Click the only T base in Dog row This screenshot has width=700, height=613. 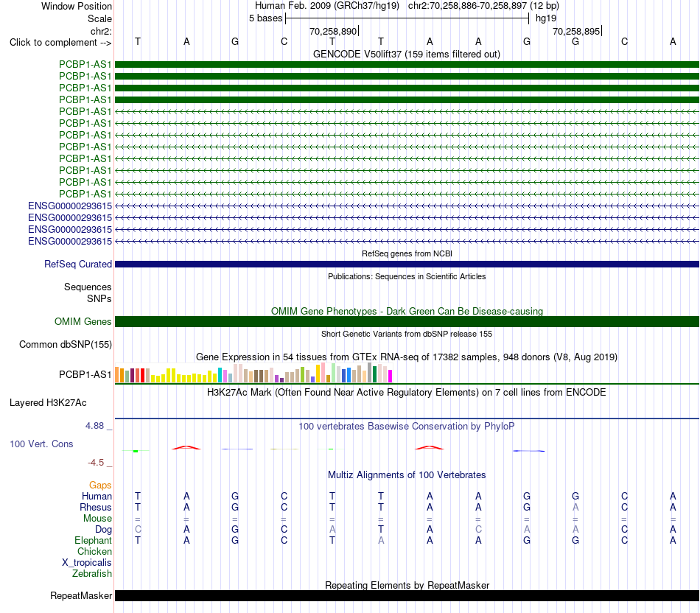[381, 530]
